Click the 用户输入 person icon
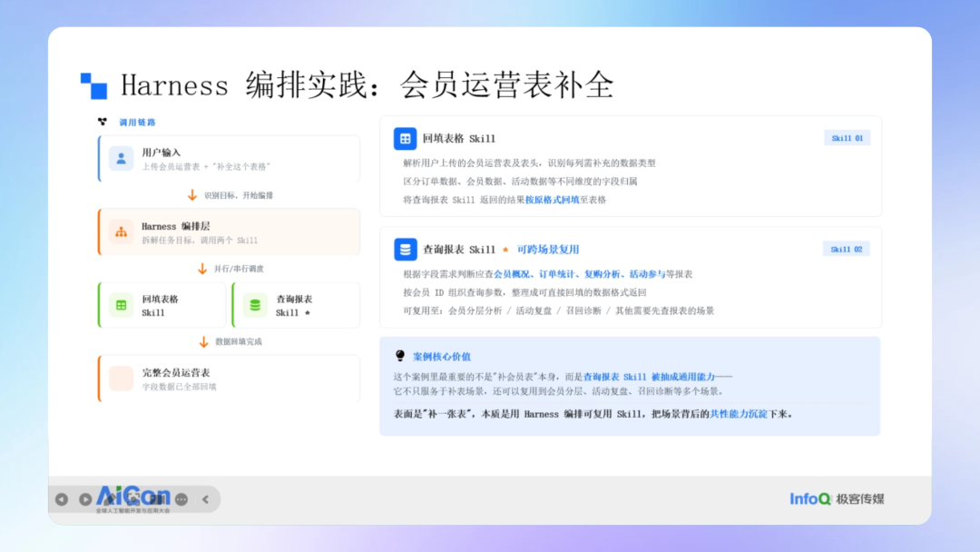This screenshot has width=980, height=552. click(122, 158)
